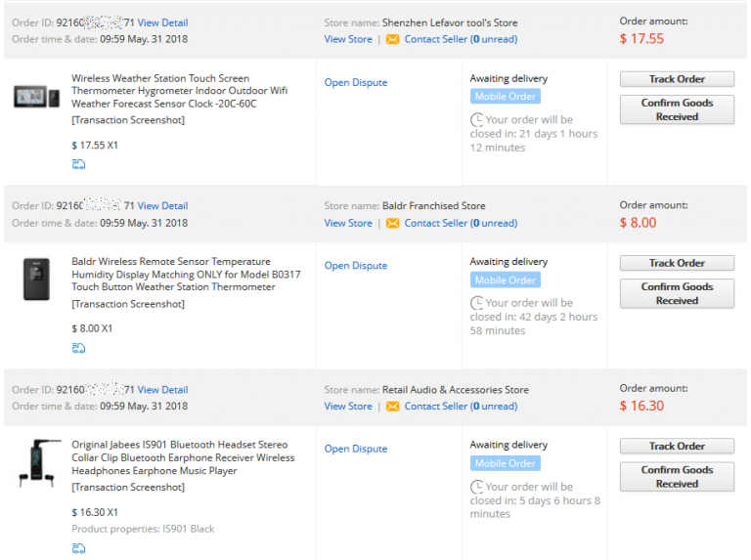View Store for Shenzhen Lefavor tool's Store

click(348, 39)
